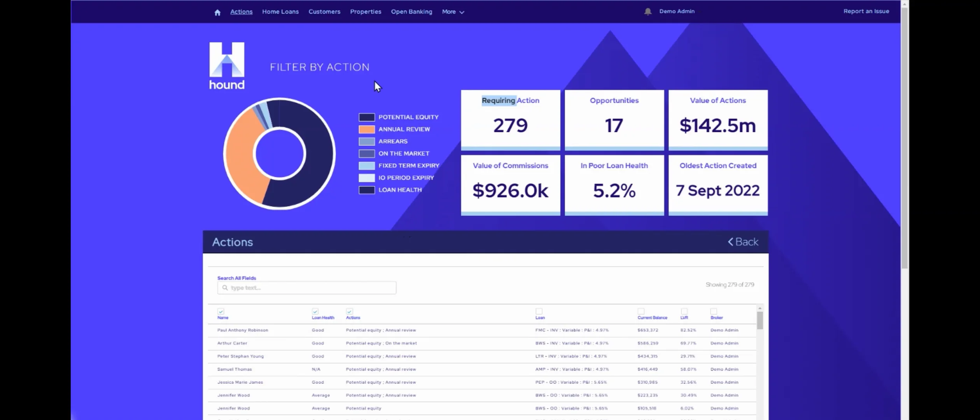Click the Report an Issue link
Image resolution: width=980 pixels, height=420 pixels.
tap(866, 11)
